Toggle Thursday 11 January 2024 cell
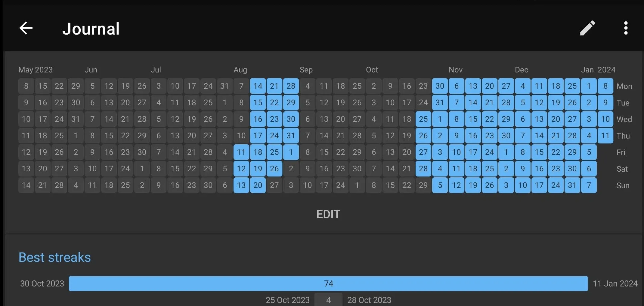This screenshot has width=644, height=306. tap(605, 136)
